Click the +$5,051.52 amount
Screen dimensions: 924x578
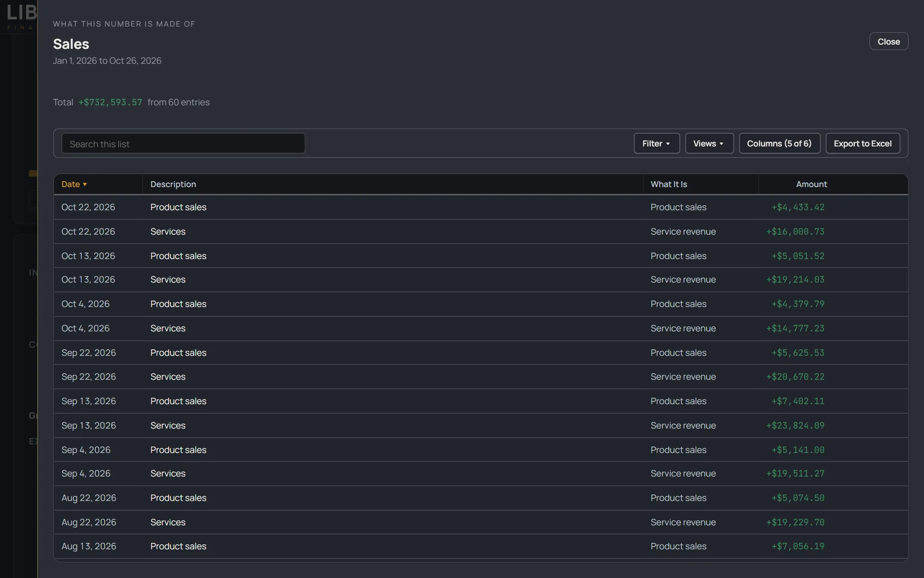[798, 256]
